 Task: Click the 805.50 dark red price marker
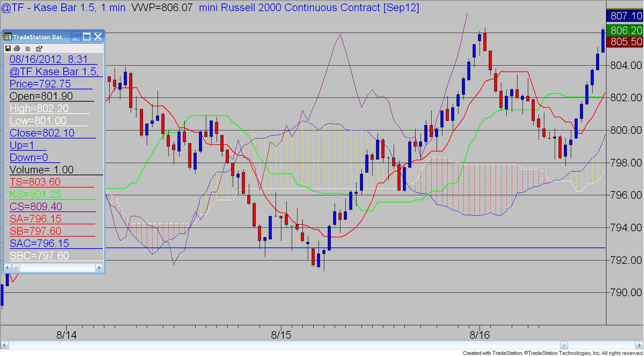[625, 41]
